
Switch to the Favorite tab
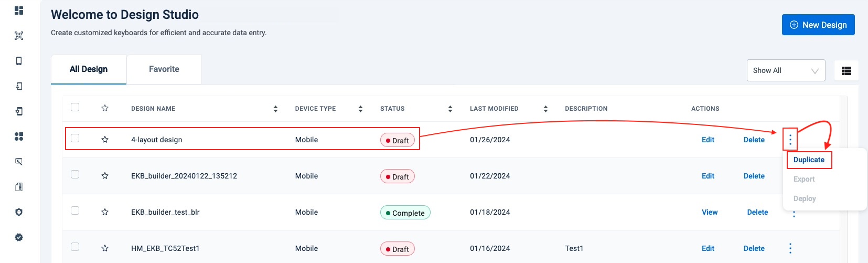[164, 69]
